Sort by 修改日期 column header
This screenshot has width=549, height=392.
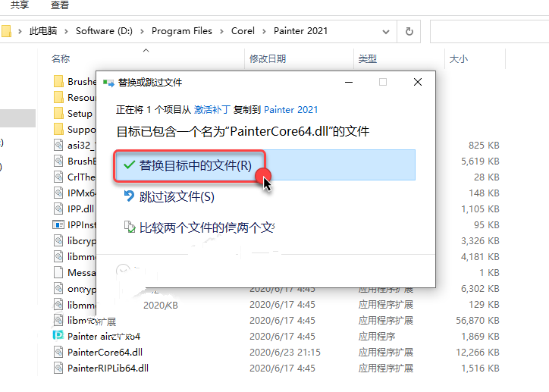click(268, 59)
